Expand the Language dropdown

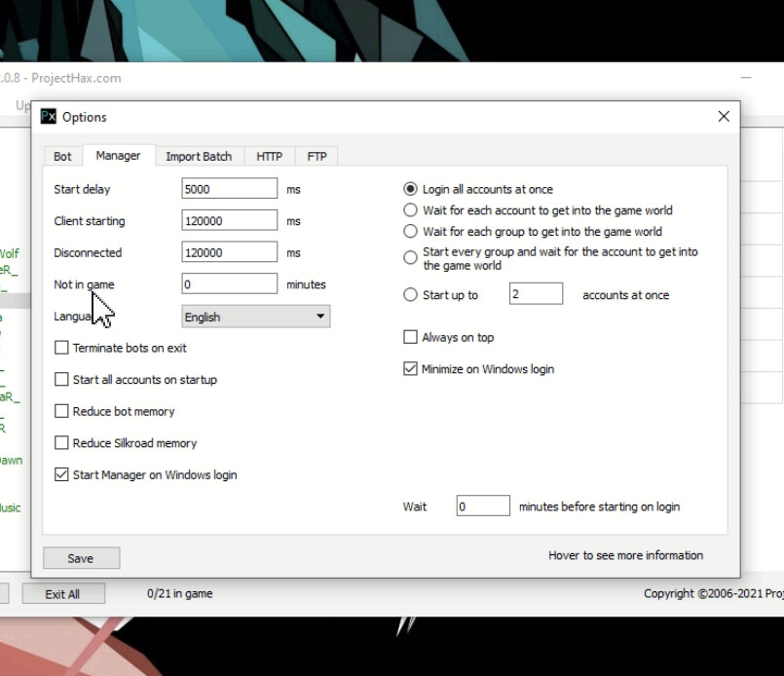click(256, 317)
